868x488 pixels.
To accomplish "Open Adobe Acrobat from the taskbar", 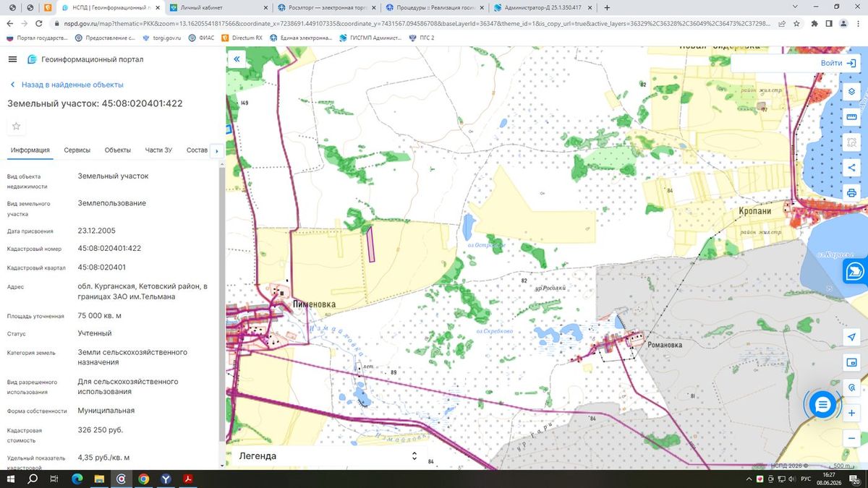I will tap(187, 479).
